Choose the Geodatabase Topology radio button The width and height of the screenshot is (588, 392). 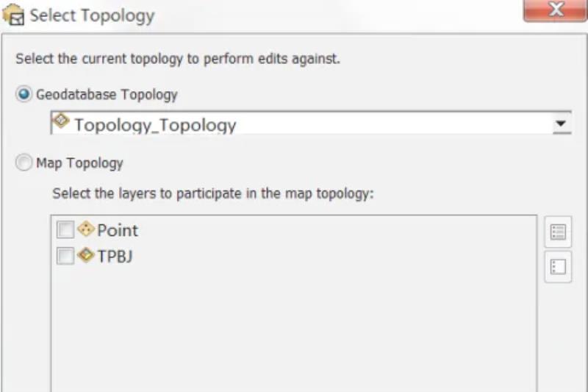[x=24, y=94]
